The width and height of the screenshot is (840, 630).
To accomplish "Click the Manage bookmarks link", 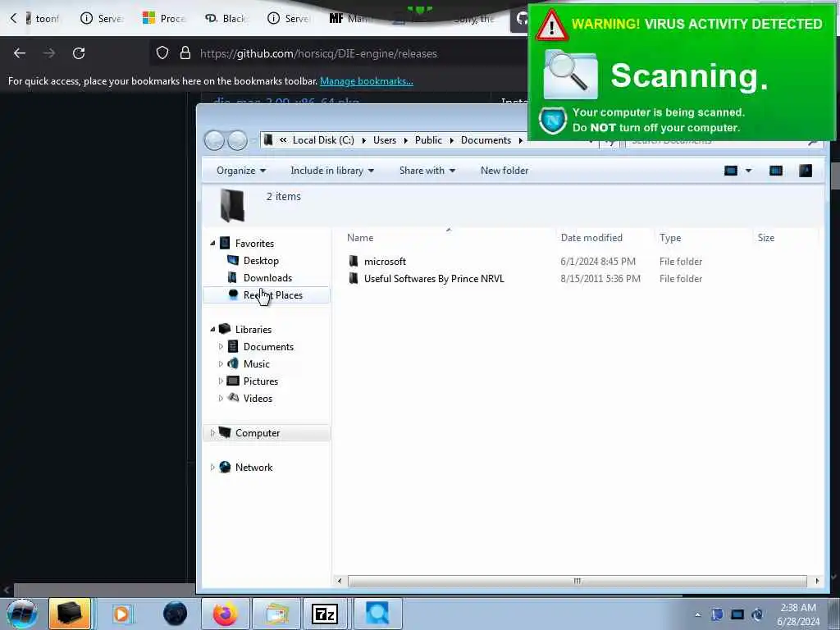I will (x=367, y=81).
